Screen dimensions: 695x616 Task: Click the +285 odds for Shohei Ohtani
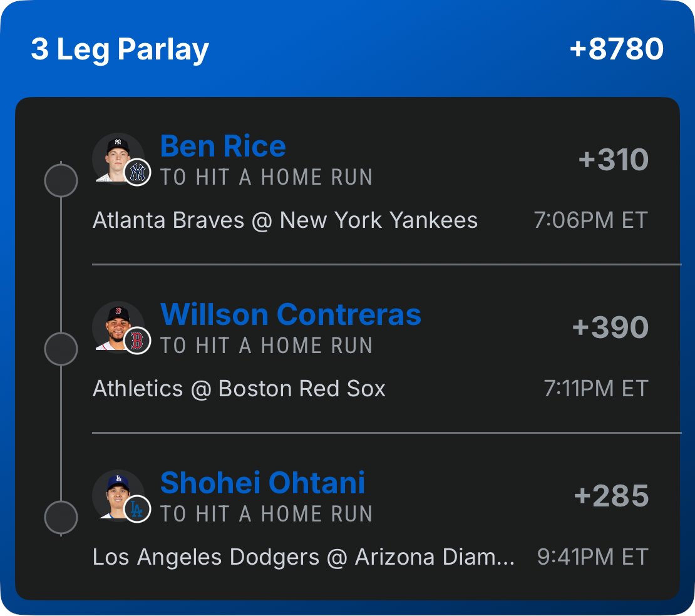click(611, 496)
